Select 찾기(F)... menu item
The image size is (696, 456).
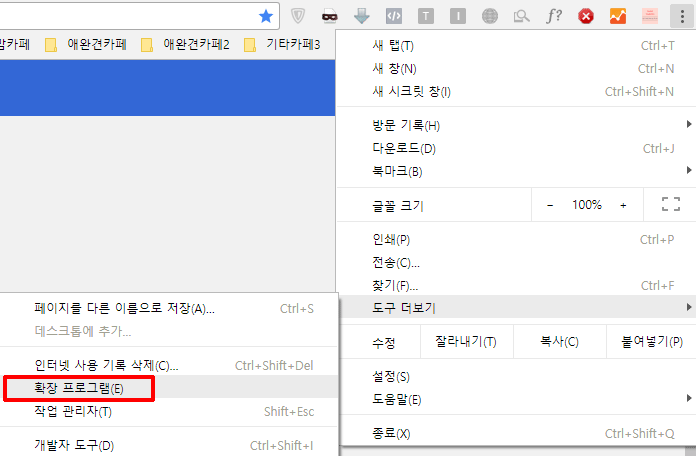tap(516, 285)
